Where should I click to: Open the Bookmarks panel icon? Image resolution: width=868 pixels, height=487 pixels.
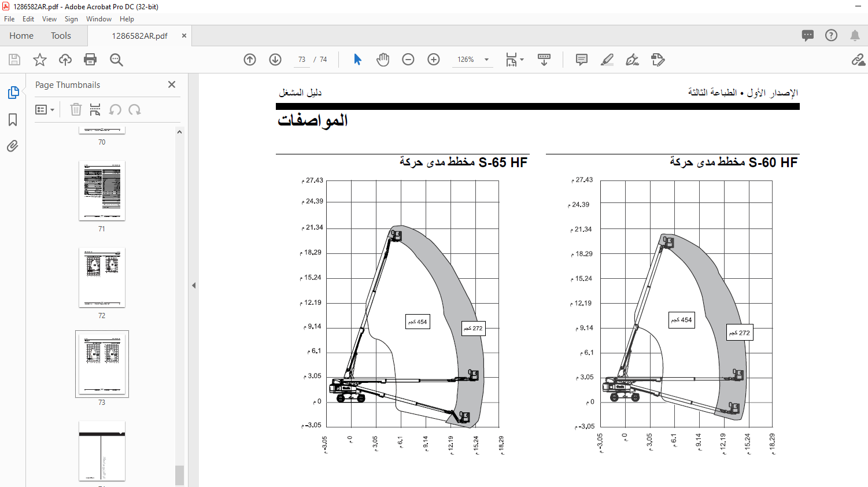click(x=13, y=120)
